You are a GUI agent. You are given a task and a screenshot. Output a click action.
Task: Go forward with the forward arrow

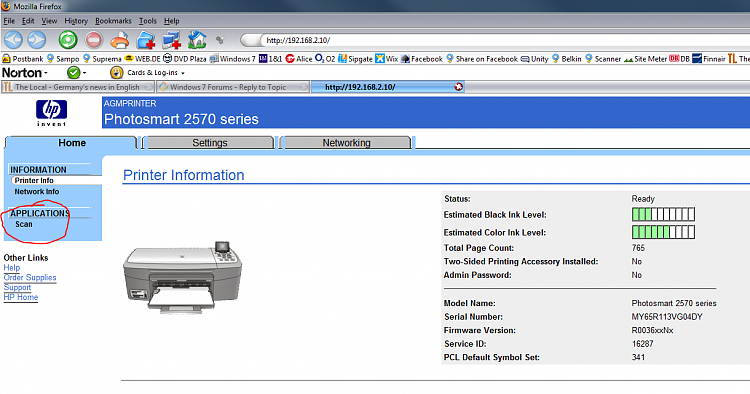[37, 40]
